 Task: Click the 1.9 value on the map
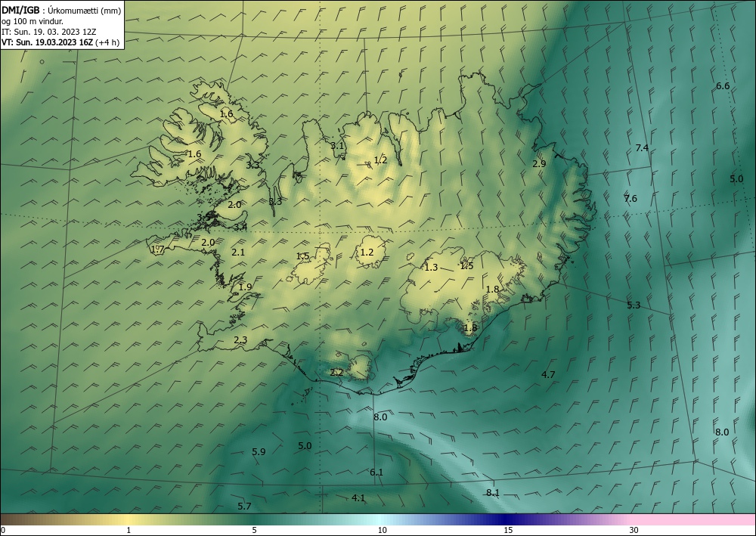click(246, 287)
